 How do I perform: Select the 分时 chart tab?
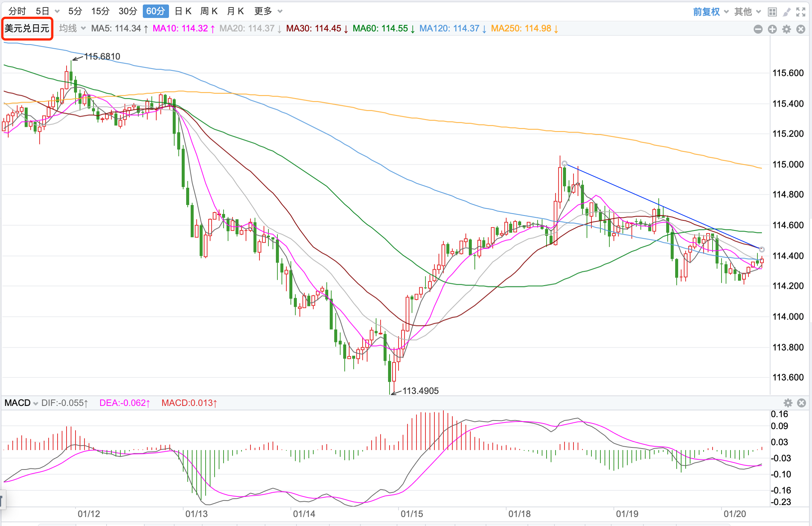pos(17,11)
